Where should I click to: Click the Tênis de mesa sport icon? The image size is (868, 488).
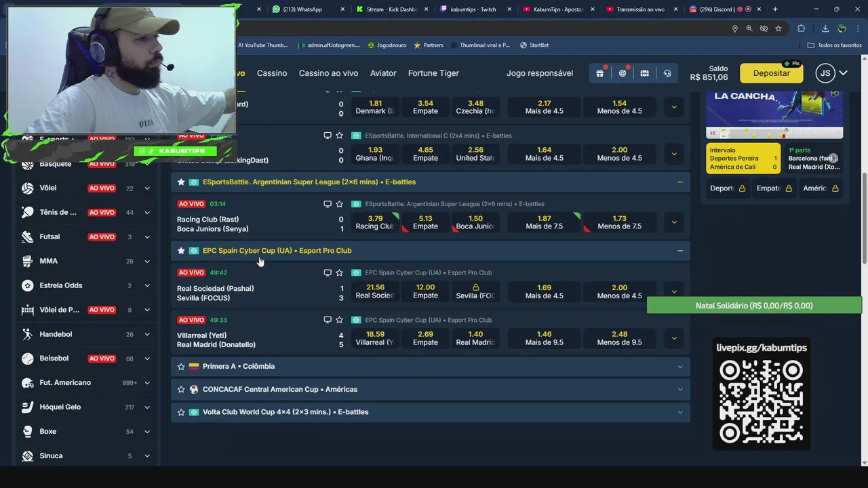[x=27, y=212]
